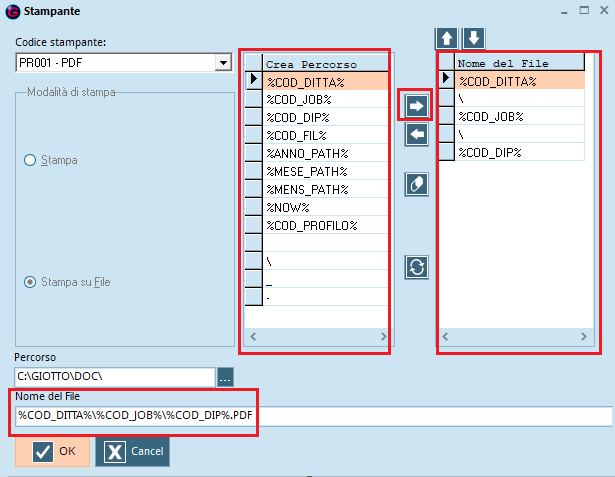Open the Codice stampante dropdown
The width and height of the screenshot is (615, 477).
(x=223, y=63)
